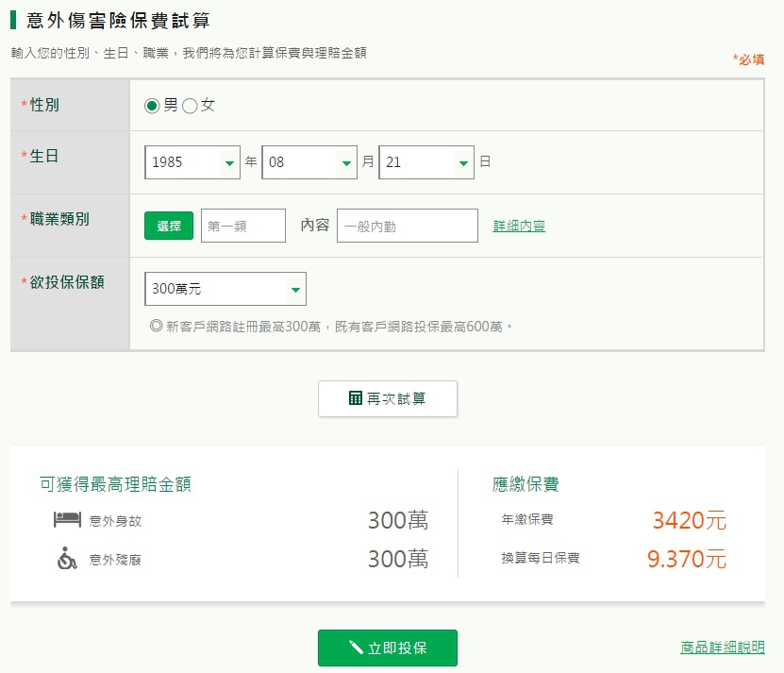Click the 可獲得最高理賠金額 heading
The width and height of the screenshot is (784, 673).
click(115, 484)
